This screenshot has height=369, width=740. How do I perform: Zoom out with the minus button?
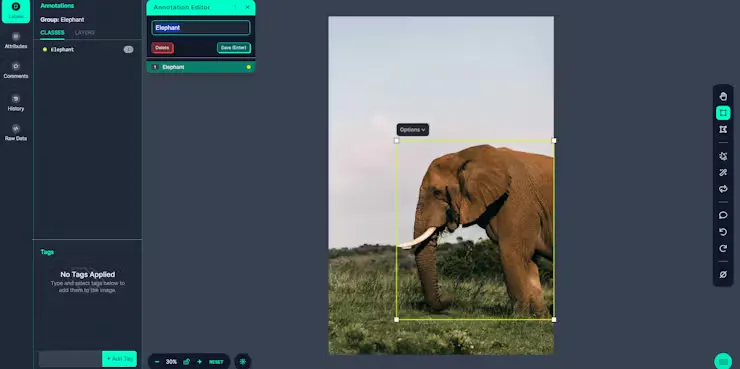point(157,362)
